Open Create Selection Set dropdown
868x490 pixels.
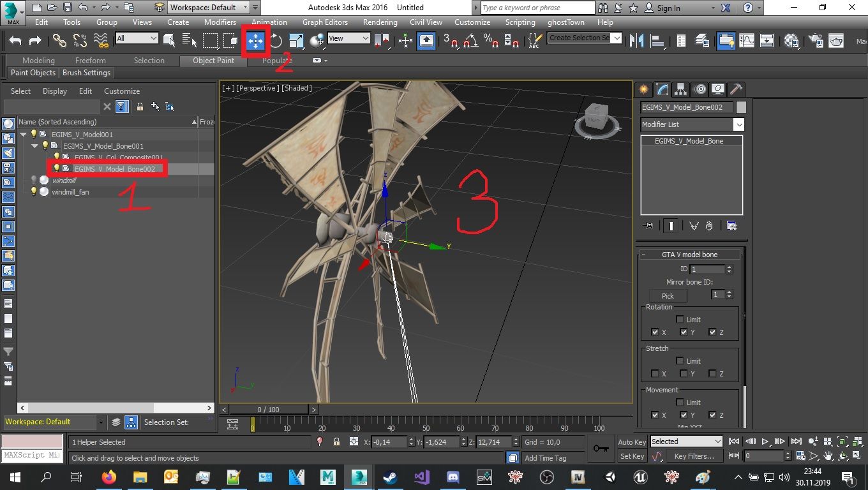pyautogui.click(x=585, y=38)
